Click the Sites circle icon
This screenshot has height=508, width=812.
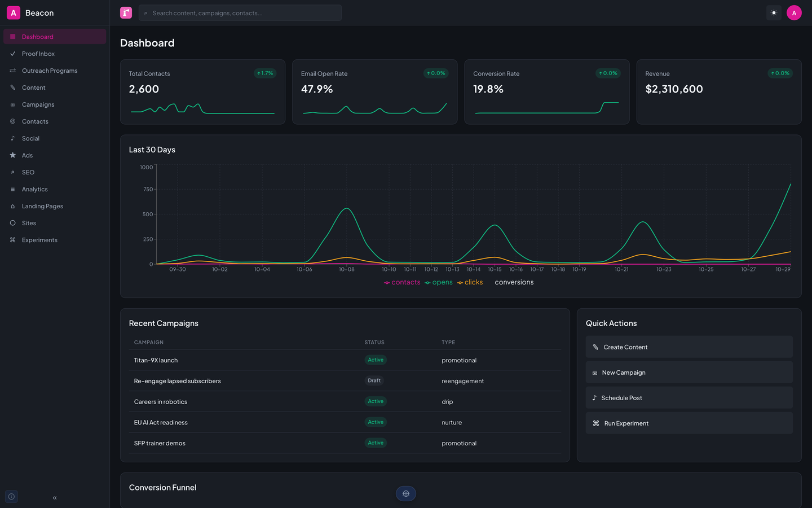click(12, 223)
